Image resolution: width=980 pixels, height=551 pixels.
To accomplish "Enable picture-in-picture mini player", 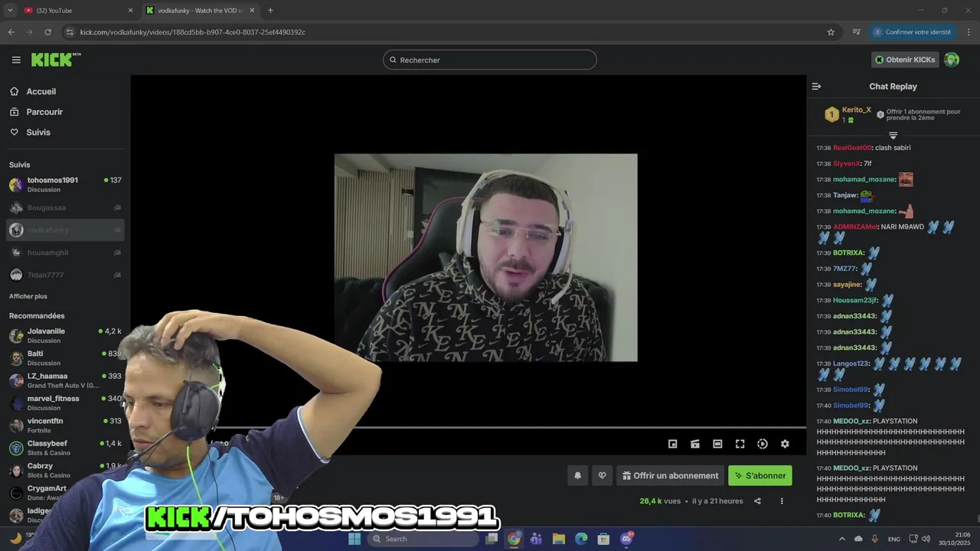I will 672,444.
